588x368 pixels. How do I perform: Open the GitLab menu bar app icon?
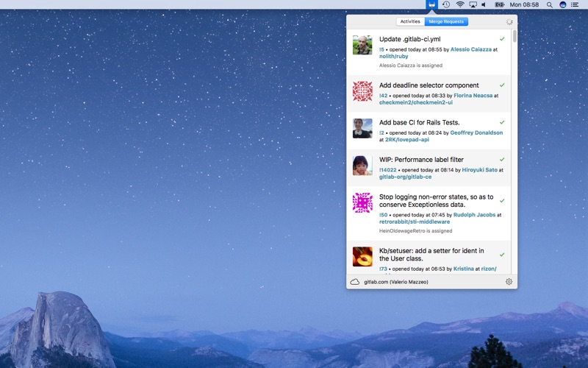tap(431, 4)
